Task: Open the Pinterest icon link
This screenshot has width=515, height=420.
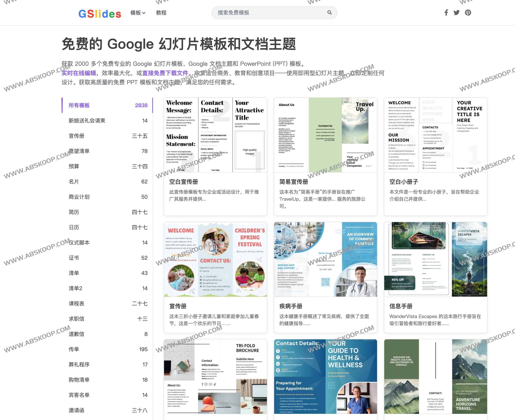Action: pos(468,13)
